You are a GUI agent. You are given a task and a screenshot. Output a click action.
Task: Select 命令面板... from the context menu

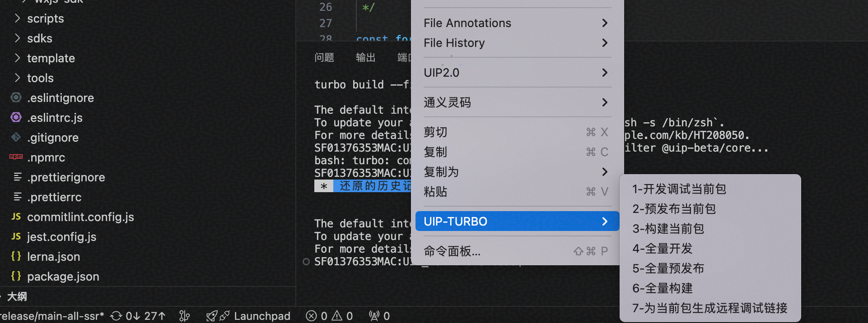pos(517,251)
